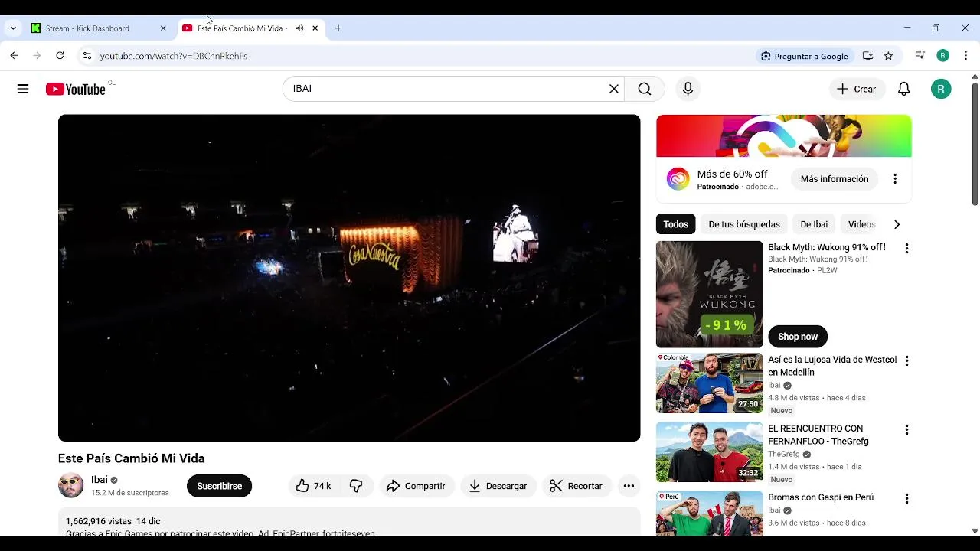The width and height of the screenshot is (980, 551).
Task: Open the R account avatar menu
Action: click(x=941, y=89)
